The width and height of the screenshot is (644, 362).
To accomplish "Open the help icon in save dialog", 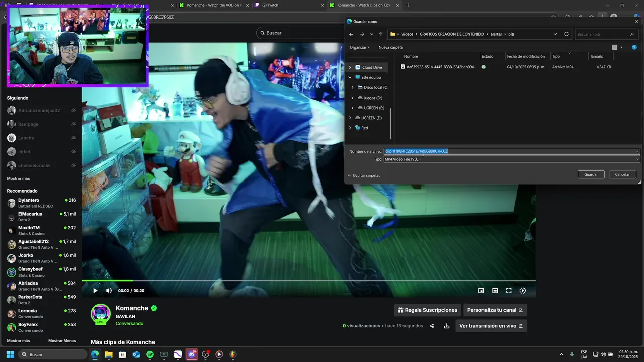I will [634, 47].
